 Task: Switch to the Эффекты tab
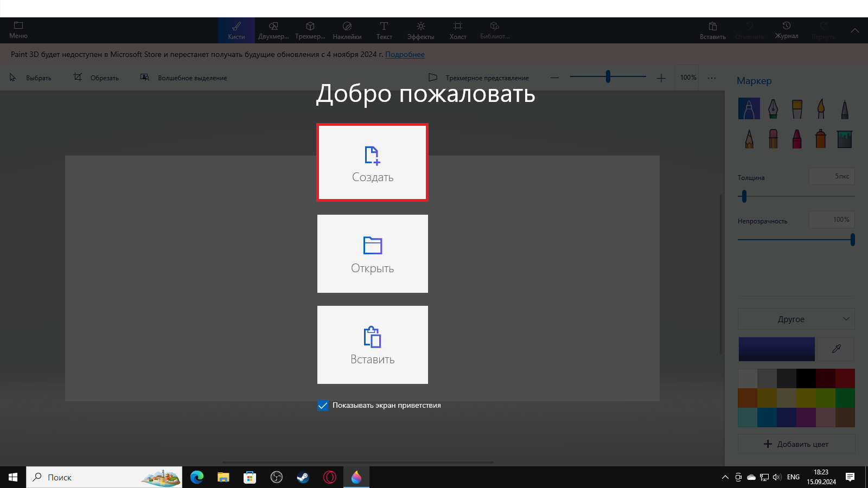pos(421,30)
